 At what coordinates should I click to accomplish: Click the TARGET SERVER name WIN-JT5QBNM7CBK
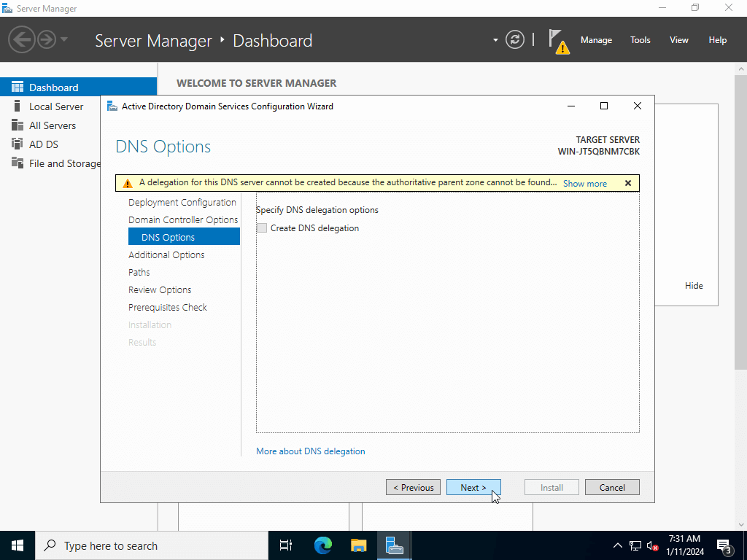pyautogui.click(x=598, y=152)
